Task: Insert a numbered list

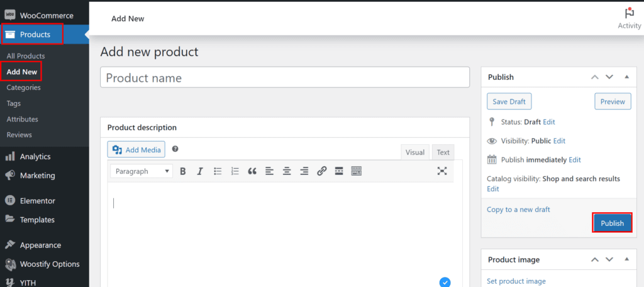Action: point(235,171)
